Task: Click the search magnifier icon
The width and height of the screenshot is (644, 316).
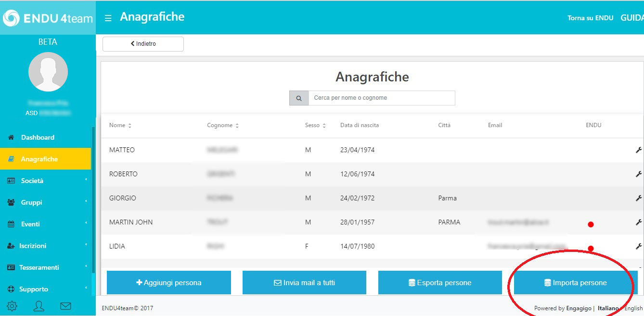Action: tap(299, 98)
